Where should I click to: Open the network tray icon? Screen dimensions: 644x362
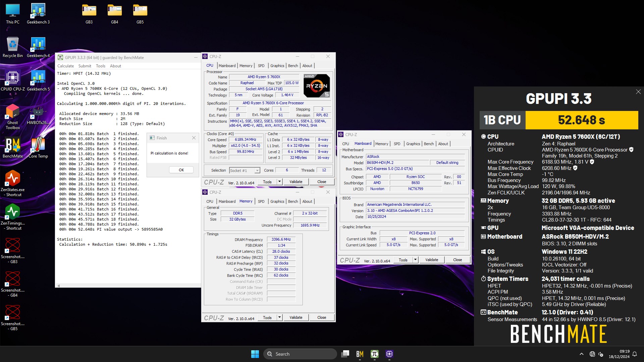[592, 354]
